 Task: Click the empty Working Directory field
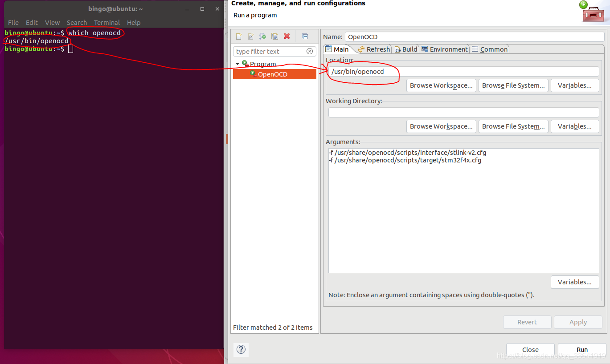464,113
